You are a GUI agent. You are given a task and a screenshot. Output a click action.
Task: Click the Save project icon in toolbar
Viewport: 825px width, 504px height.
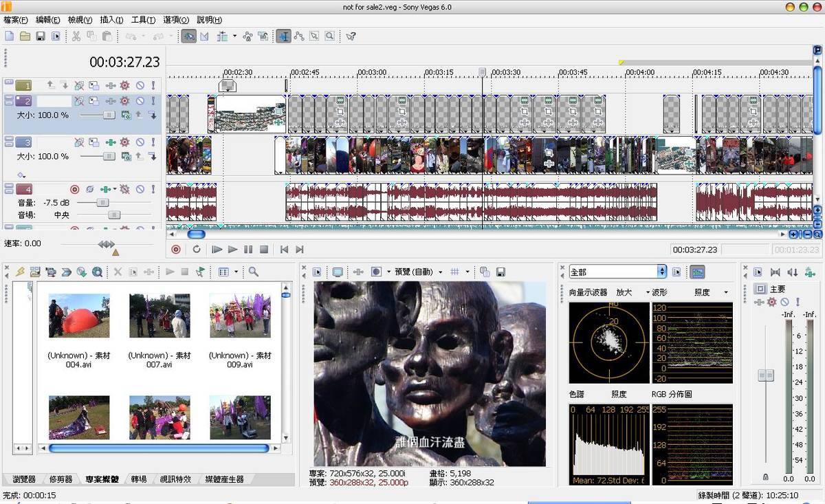click(x=41, y=36)
